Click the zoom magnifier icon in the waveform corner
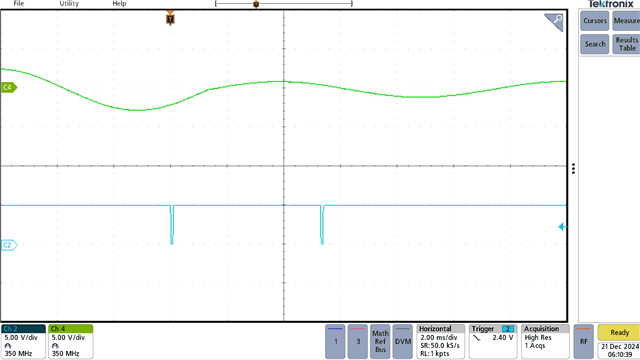The width and height of the screenshot is (640, 360). 554,22
